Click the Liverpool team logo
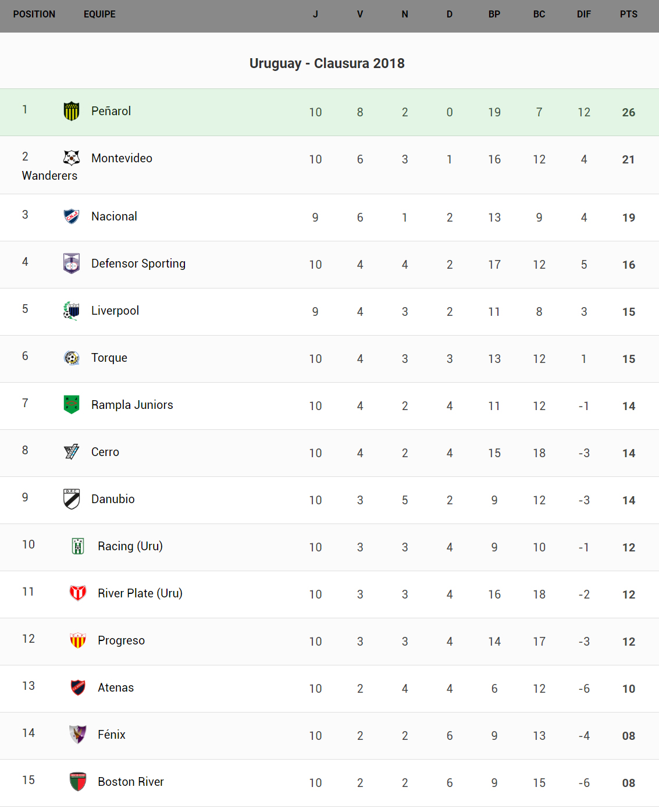The image size is (659, 812). (x=72, y=311)
